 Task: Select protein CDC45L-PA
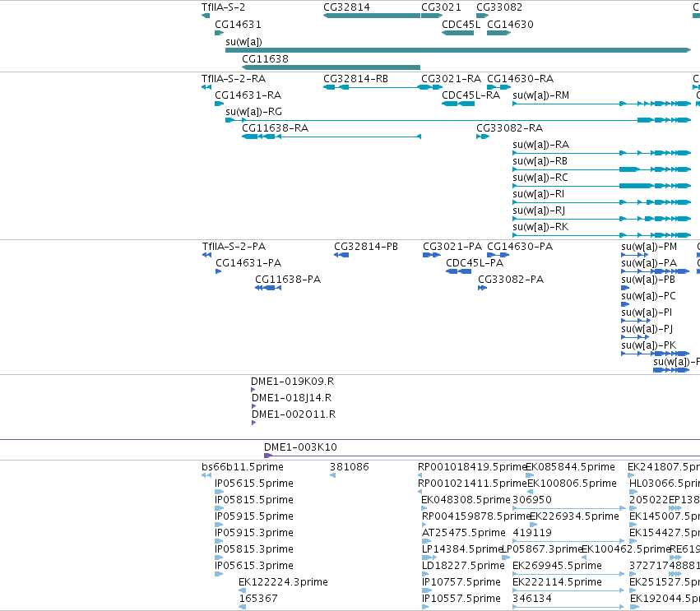(475, 263)
